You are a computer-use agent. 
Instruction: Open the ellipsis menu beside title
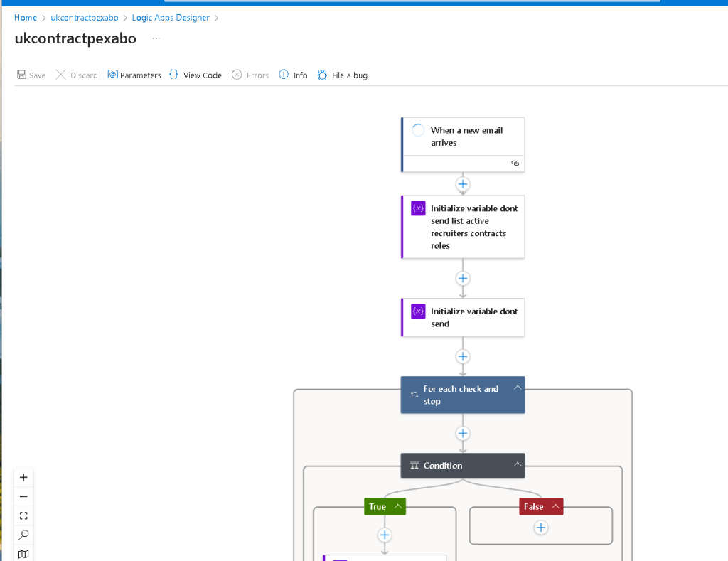(156, 38)
